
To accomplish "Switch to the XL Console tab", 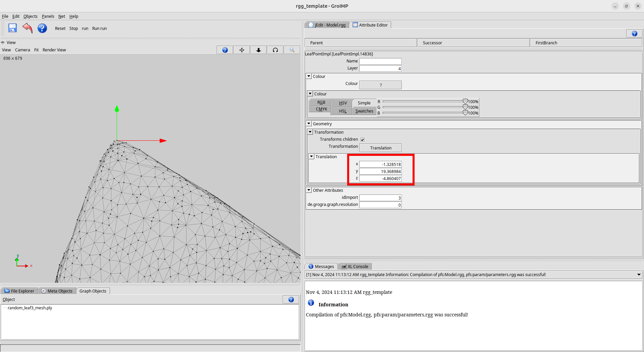I will [355, 267].
